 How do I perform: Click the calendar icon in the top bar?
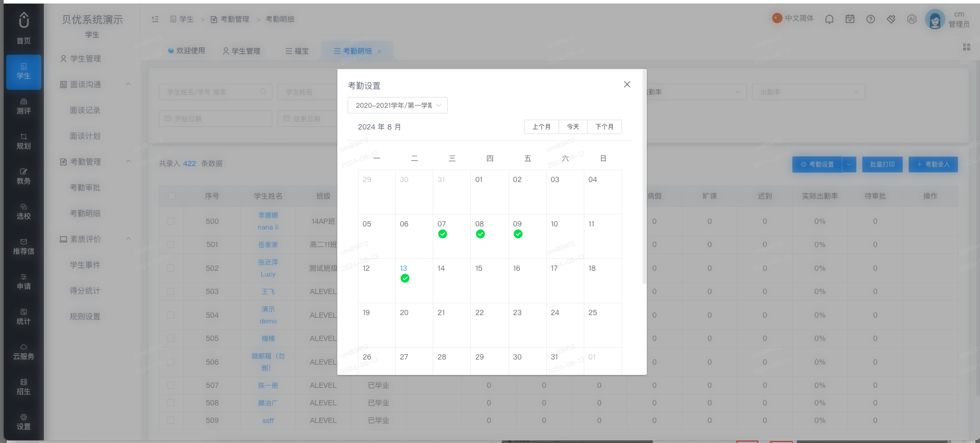[x=850, y=19]
